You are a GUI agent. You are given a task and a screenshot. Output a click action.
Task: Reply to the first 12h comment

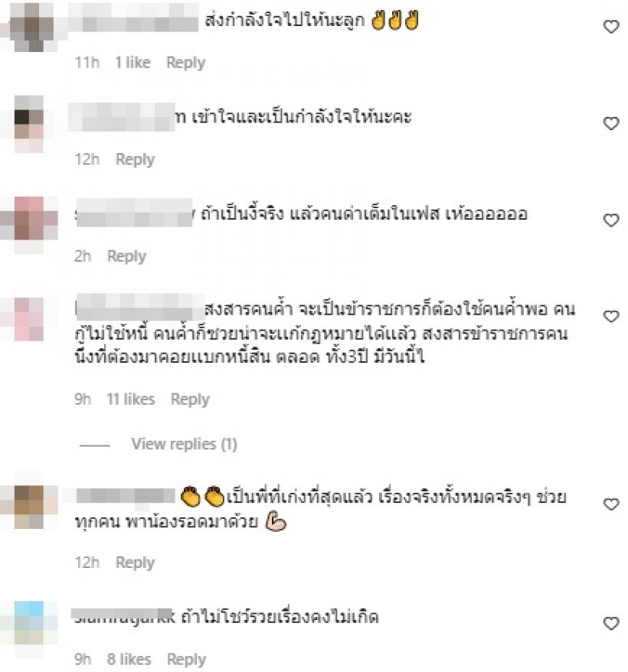coord(135,159)
